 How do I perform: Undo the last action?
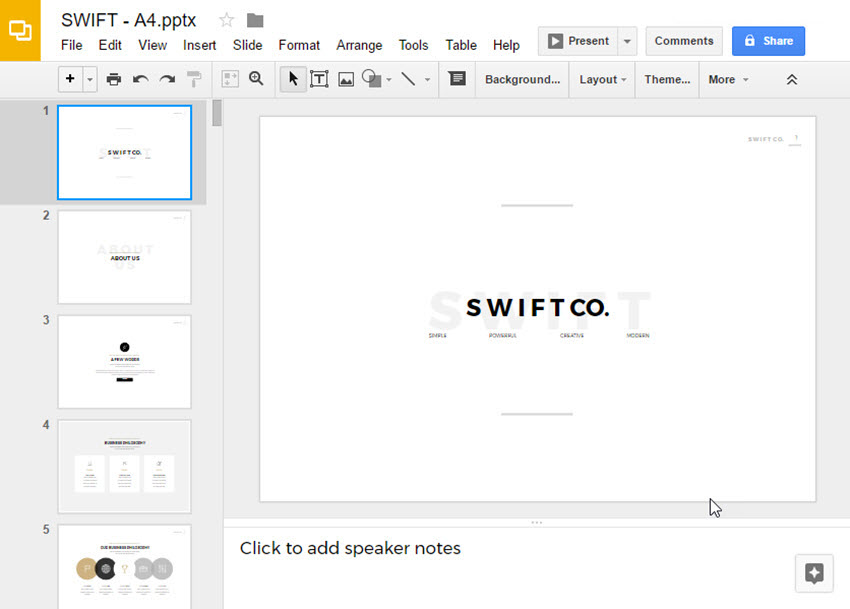pos(139,78)
